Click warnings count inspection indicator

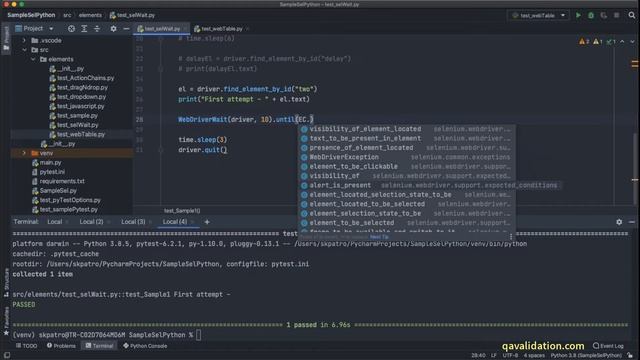[x=584, y=42]
